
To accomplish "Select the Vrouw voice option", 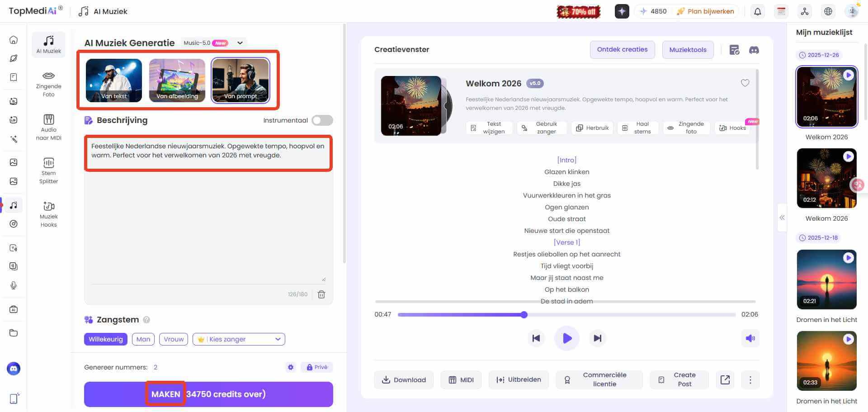I will tap(174, 339).
